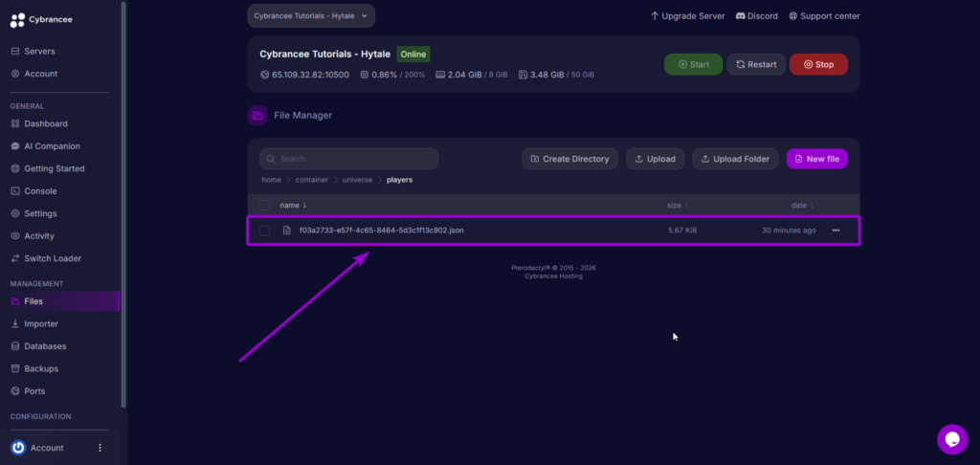The image size is (980, 465).
Task: Click into the file Search field
Action: pyautogui.click(x=354, y=159)
